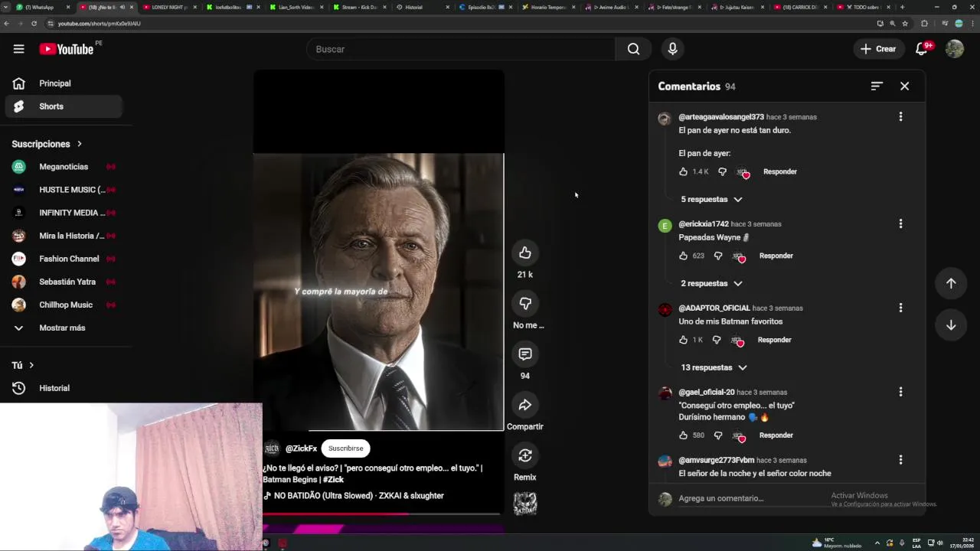The width and height of the screenshot is (980, 551).
Task: Expand the Suscripciones section chevron
Action: 79,144
